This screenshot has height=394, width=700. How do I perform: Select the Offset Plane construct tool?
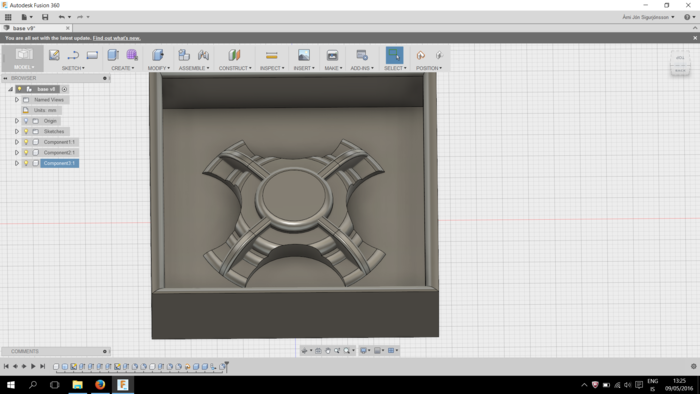[234, 55]
